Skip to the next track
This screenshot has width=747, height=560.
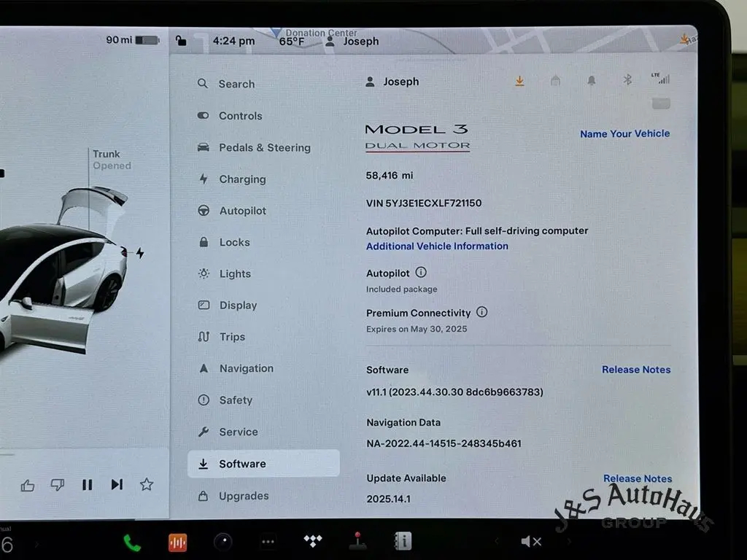pyautogui.click(x=117, y=484)
